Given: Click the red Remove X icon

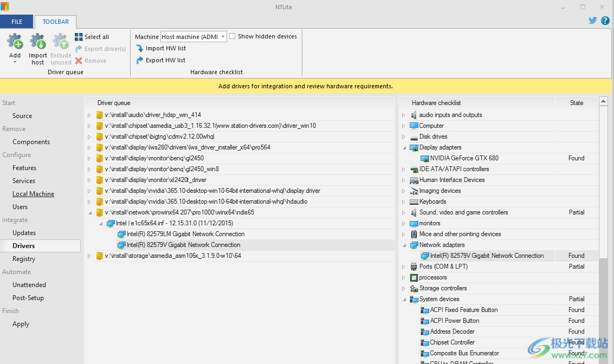Looking at the screenshot, I should tap(79, 61).
